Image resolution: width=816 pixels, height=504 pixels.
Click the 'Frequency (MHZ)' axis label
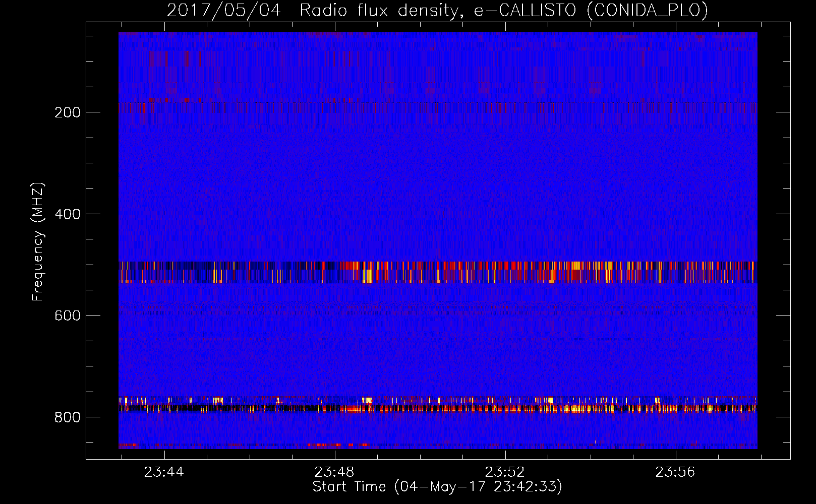click(38, 242)
